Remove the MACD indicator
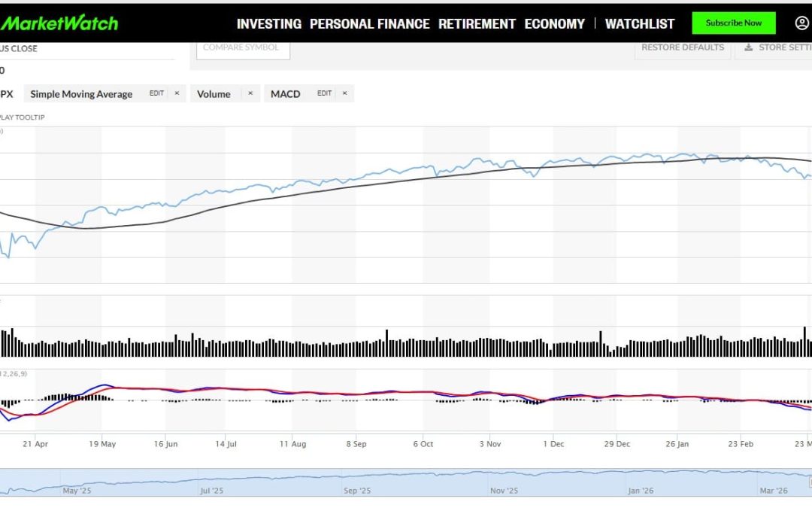The width and height of the screenshot is (812, 508). [344, 93]
